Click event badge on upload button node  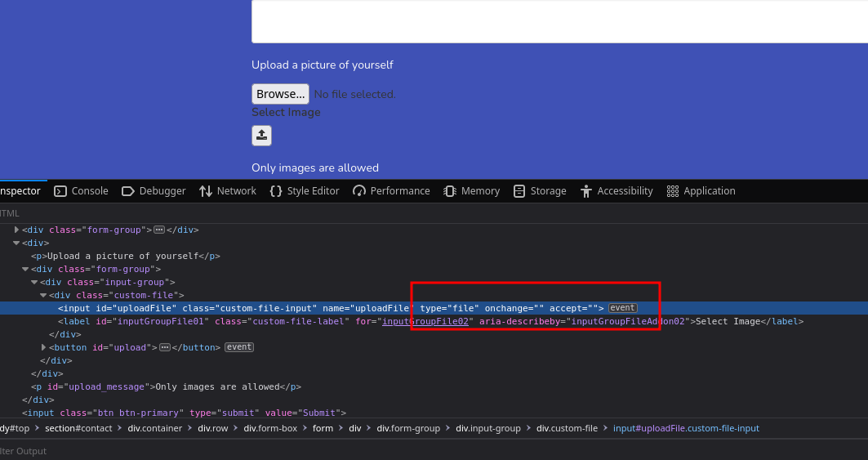point(239,347)
